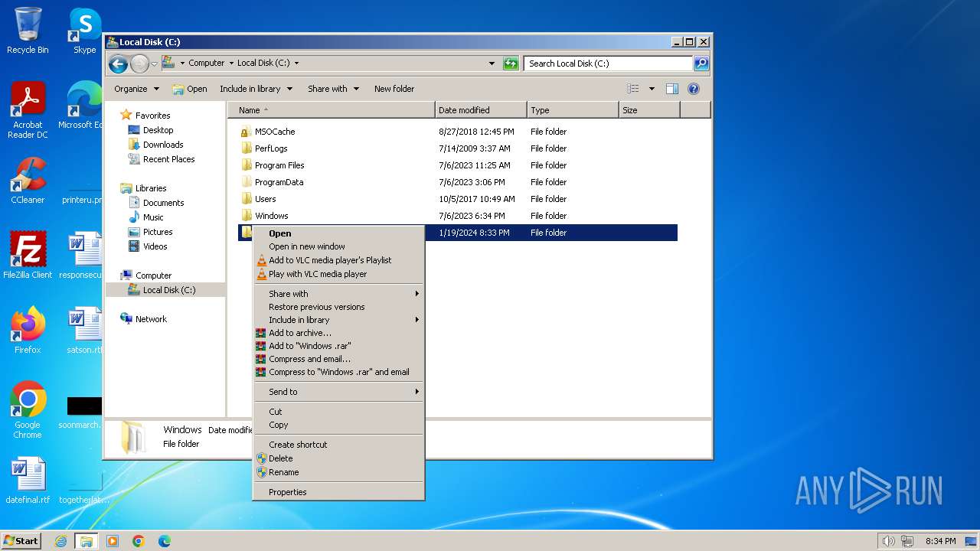Open Videos library
Image resolution: width=980 pixels, height=551 pixels.
pos(155,246)
